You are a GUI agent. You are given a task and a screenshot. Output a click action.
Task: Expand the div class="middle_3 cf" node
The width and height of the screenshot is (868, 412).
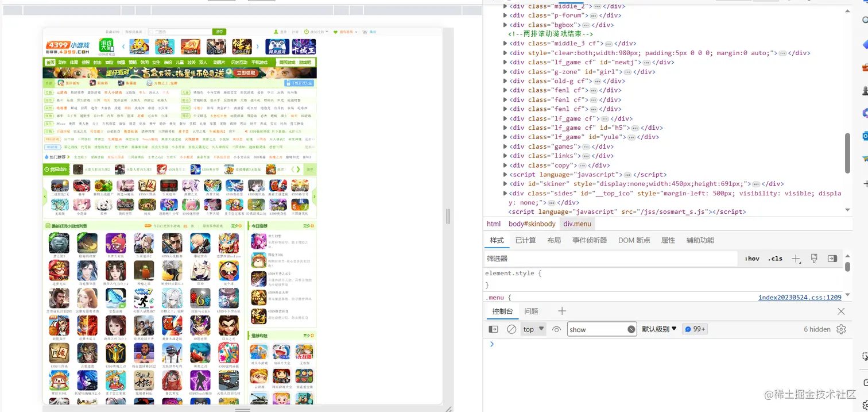pyautogui.click(x=505, y=43)
